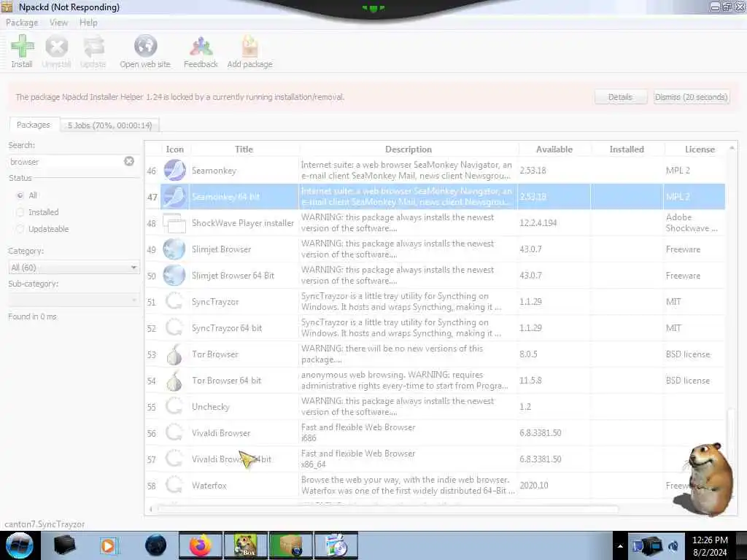Screen dimensions: 747x560
Task: Click the horizontal scrollbar of the package table
Action: coord(388,509)
